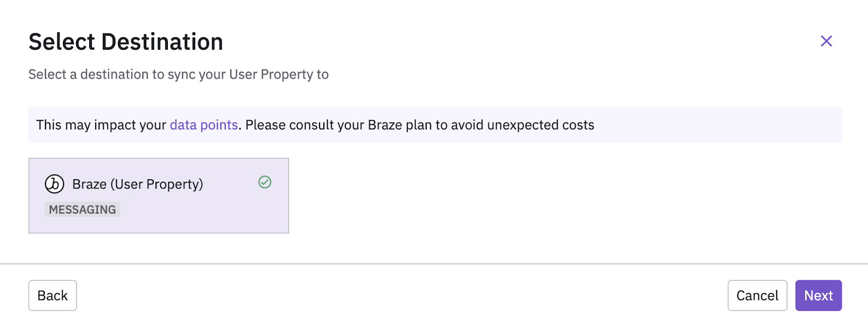
Task: Click the MESSAGING category tag
Action: [83, 210]
